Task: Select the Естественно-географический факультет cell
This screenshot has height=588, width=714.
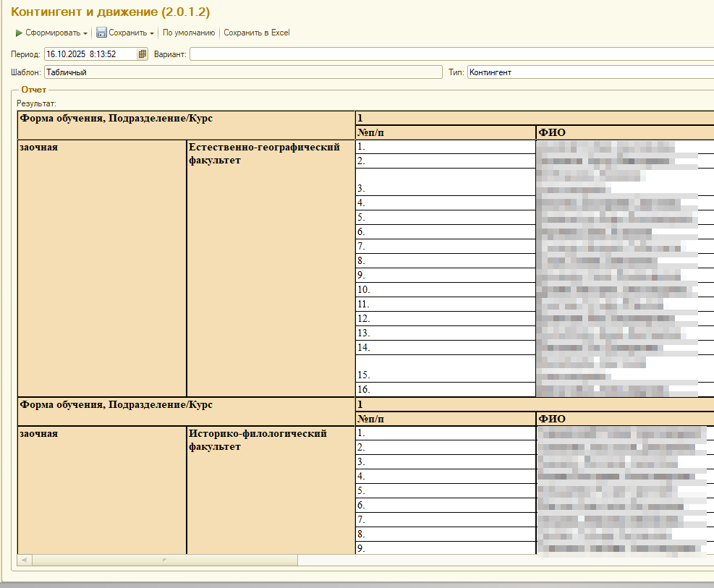Action: (264, 153)
